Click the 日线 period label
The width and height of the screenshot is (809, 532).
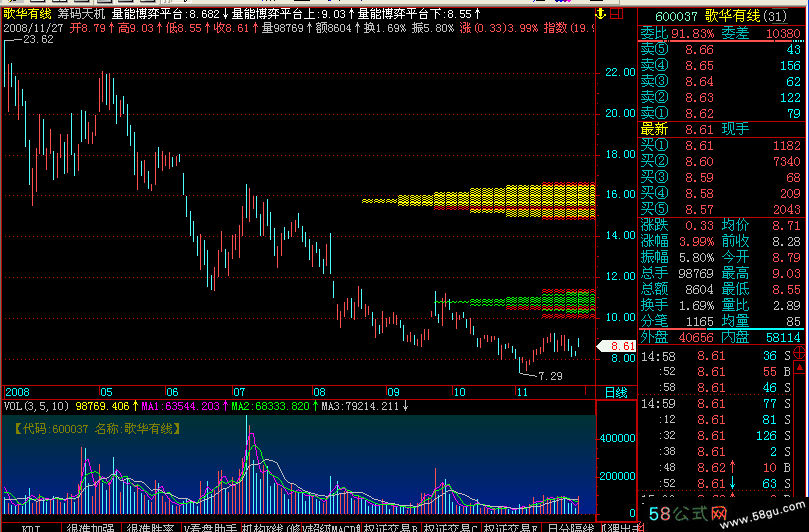click(616, 393)
